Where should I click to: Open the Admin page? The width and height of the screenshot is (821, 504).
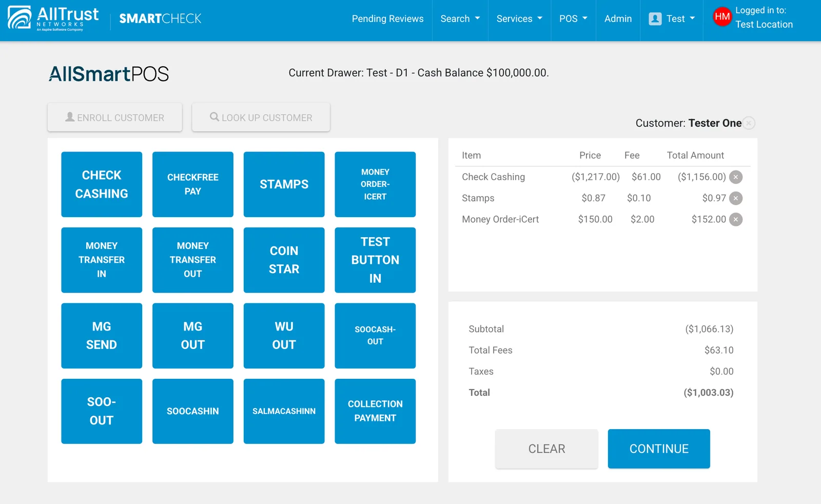click(618, 19)
